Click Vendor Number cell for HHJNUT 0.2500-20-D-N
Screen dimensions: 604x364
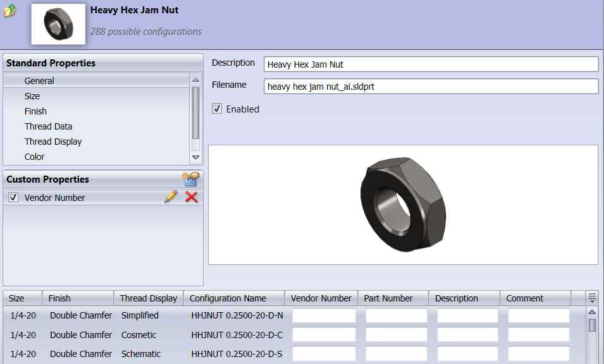pos(324,315)
